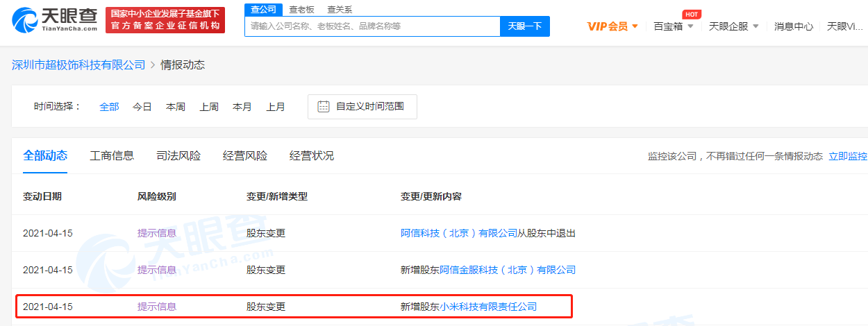Click the 变更/新增类型 column header
The image size is (868, 326).
pyautogui.click(x=277, y=196)
